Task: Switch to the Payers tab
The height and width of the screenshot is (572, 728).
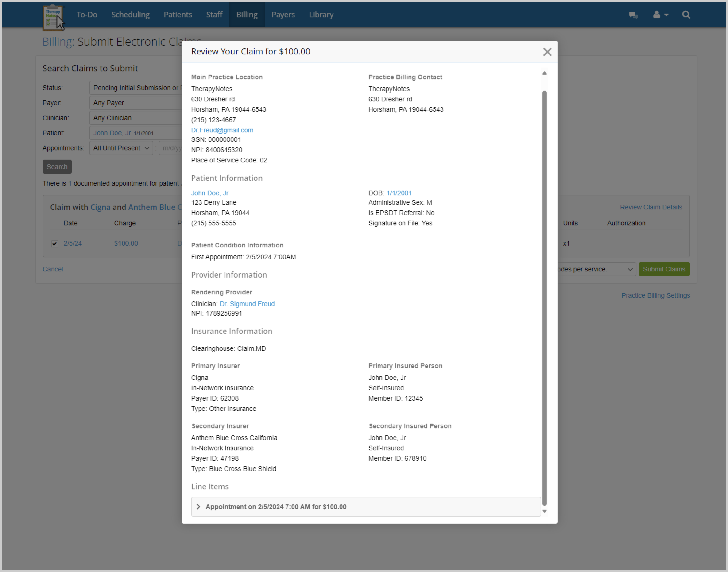Action: coord(283,15)
